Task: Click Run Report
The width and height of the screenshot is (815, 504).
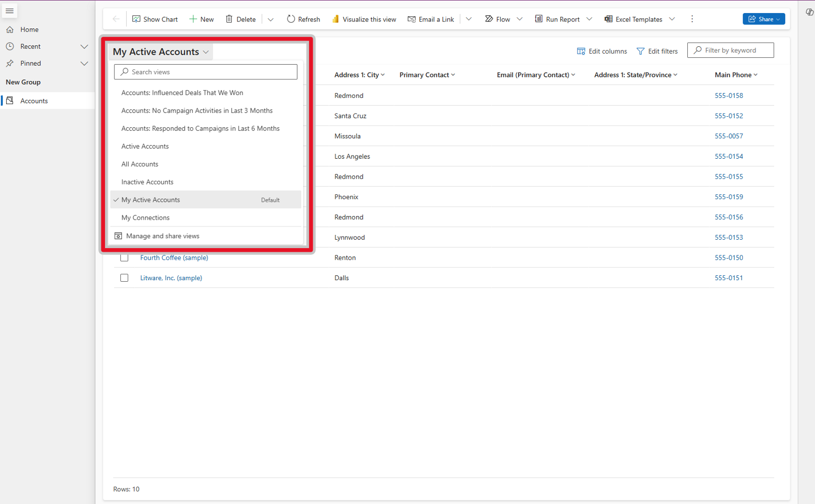Action: (x=557, y=19)
